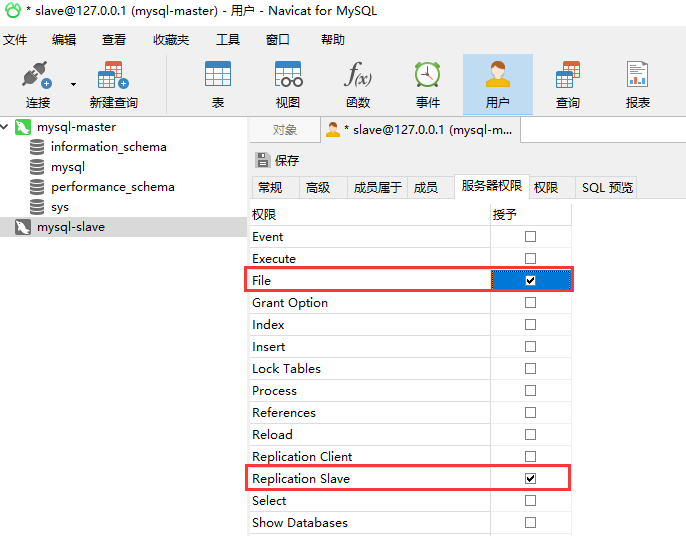Collapse the mysql-master tree node
Image resolution: width=686 pixels, height=536 pixels.
5,127
